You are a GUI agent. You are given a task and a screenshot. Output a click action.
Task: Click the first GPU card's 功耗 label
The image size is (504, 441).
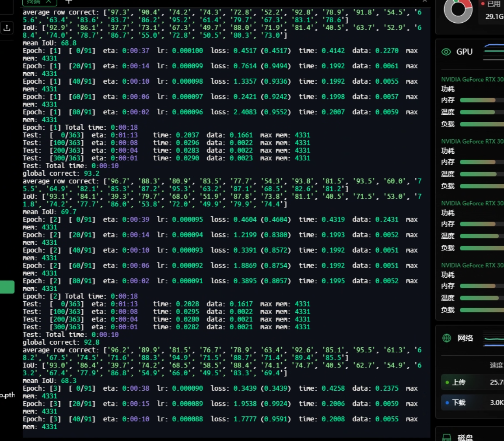click(448, 89)
